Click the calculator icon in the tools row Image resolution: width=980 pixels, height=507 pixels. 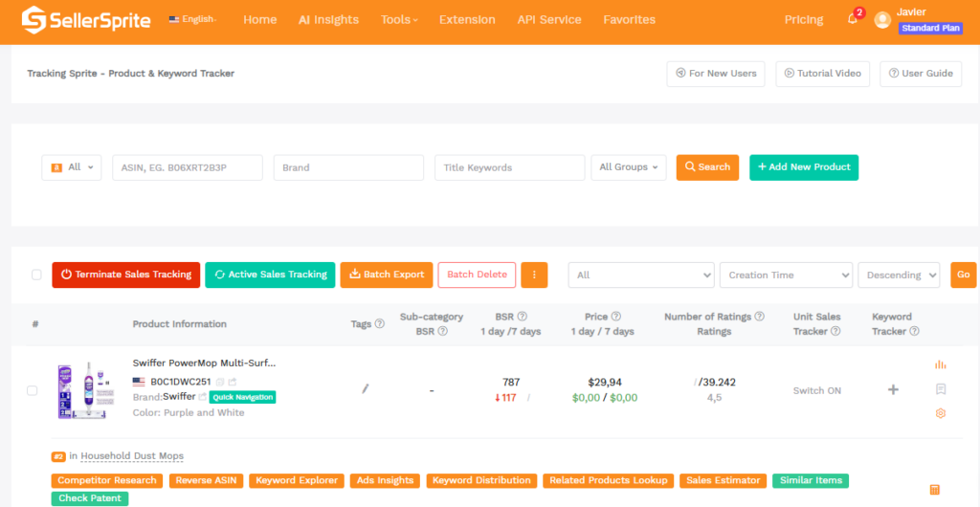coord(935,490)
